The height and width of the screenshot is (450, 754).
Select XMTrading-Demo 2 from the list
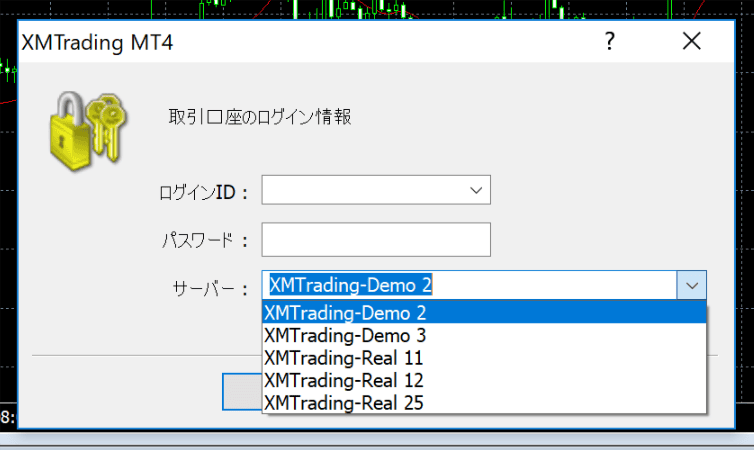pyautogui.click(x=484, y=313)
